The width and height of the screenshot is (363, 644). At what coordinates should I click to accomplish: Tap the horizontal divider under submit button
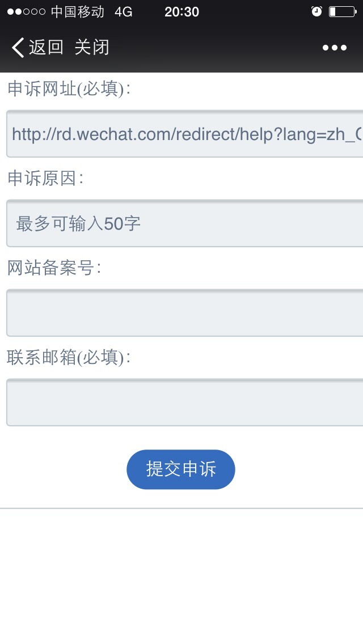click(x=181, y=509)
